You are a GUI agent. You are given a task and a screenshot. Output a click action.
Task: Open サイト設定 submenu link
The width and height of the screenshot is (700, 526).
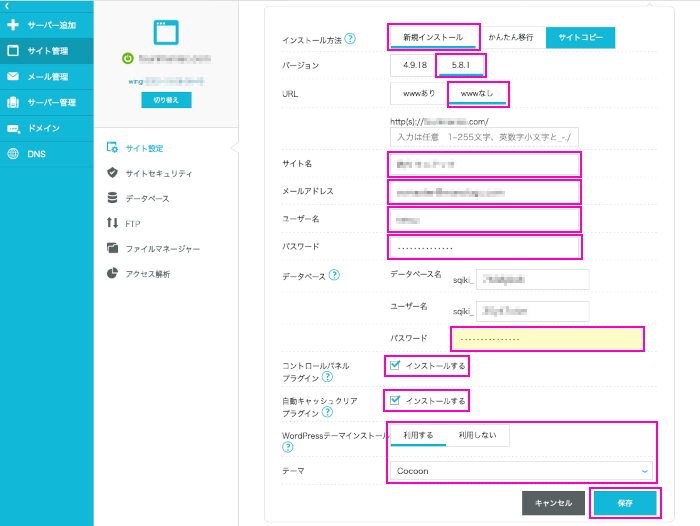click(x=144, y=148)
